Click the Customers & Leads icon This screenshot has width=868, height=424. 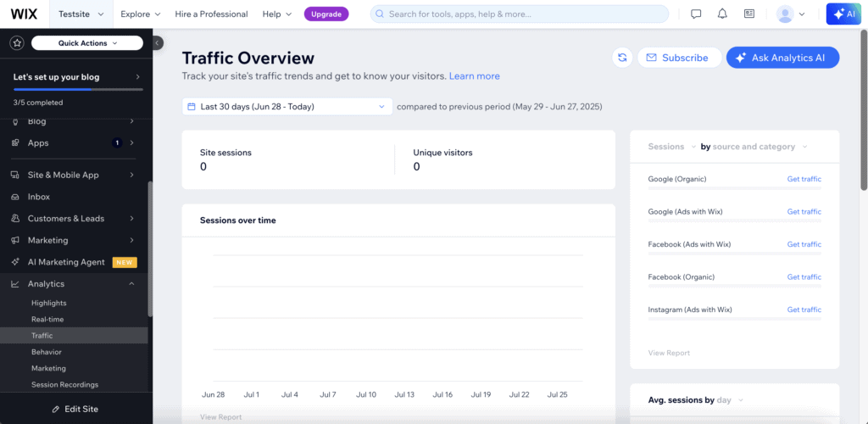coord(16,218)
